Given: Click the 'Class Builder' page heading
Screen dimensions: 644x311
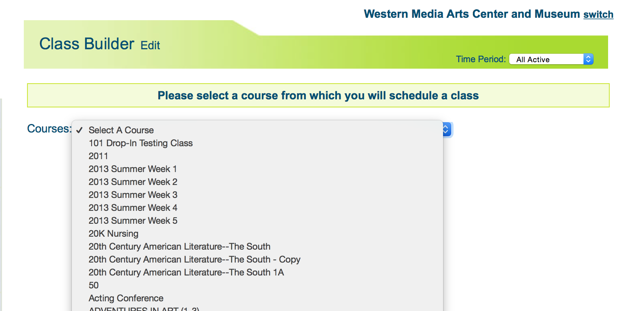Looking at the screenshot, I should 87,44.
